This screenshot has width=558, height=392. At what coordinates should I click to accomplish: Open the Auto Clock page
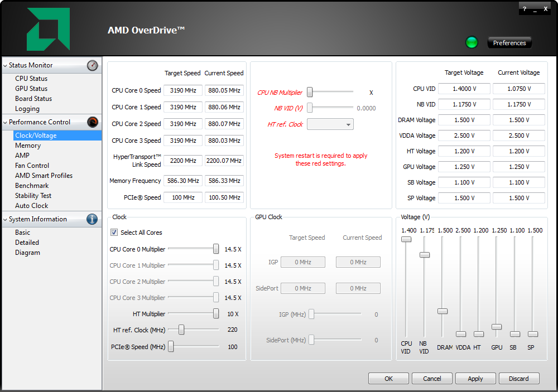(32, 206)
